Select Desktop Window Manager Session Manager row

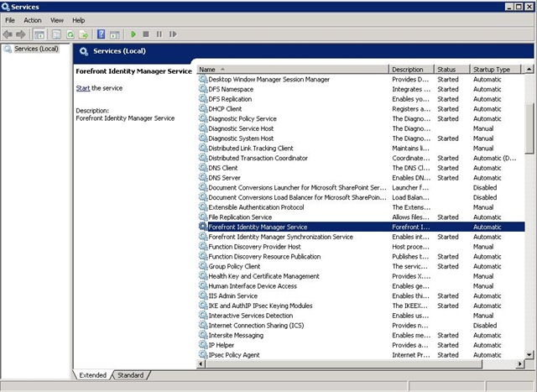click(361, 79)
